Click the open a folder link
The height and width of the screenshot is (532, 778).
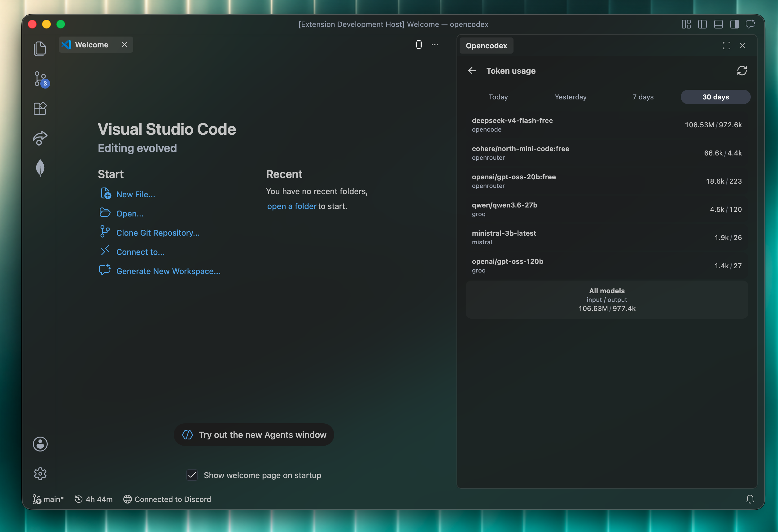[291, 206]
